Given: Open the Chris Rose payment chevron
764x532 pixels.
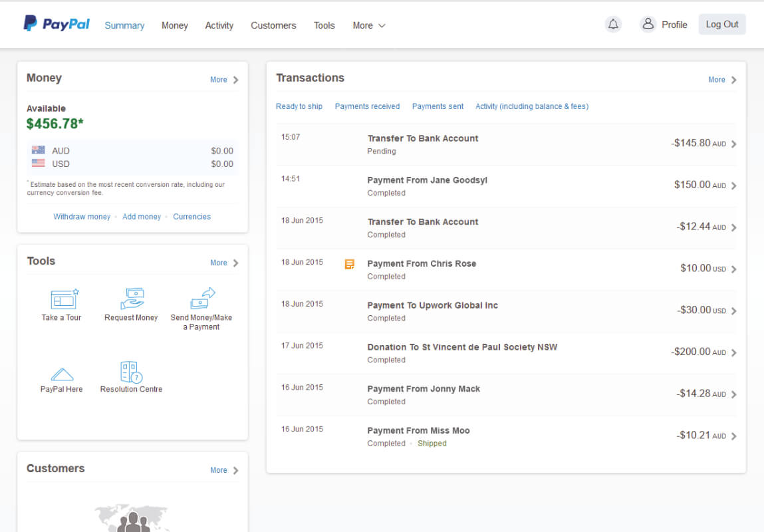Looking at the screenshot, I should pyautogui.click(x=734, y=269).
